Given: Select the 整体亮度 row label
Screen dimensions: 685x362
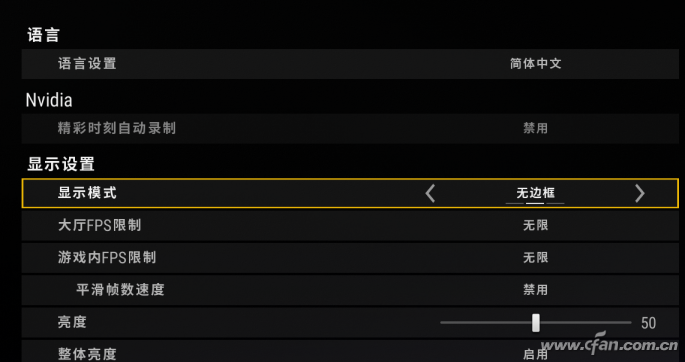Looking at the screenshot, I should [x=87, y=354].
